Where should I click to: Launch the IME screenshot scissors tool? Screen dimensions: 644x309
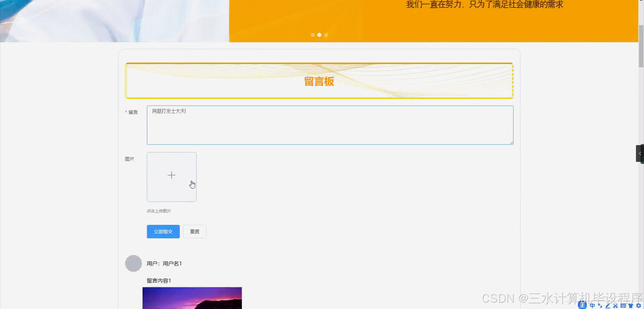tap(615, 305)
